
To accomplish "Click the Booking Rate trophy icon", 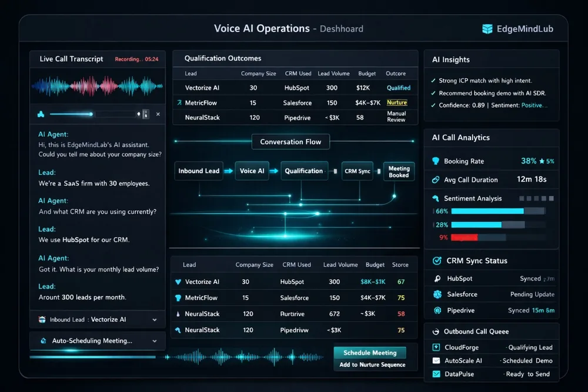I will point(436,161).
